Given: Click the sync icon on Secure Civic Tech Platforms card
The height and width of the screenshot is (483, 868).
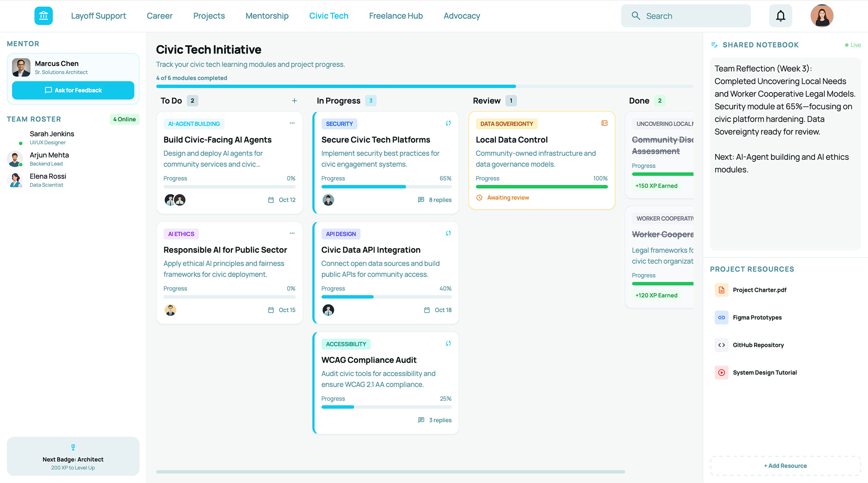Looking at the screenshot, I should pos(448,123).
